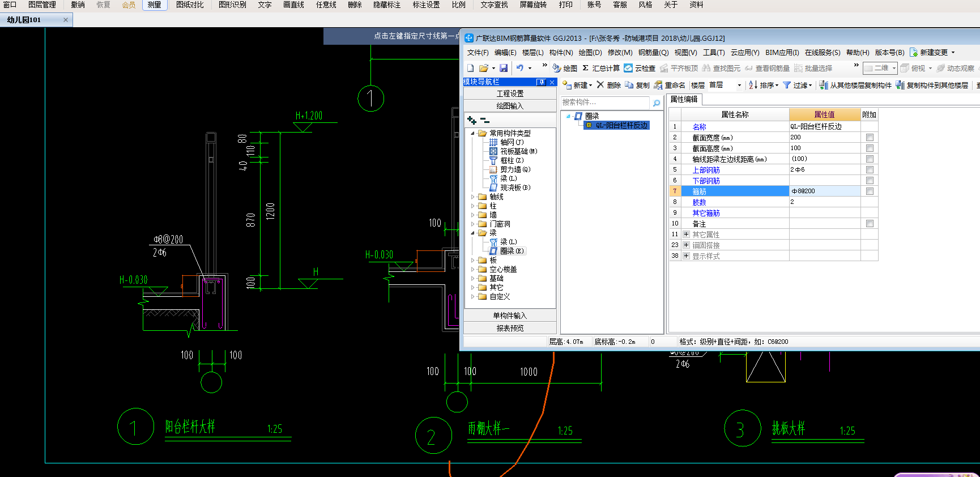980x477 pixels.
Task: Click the 平齐板顶 tool
Action: pos(679,68)
